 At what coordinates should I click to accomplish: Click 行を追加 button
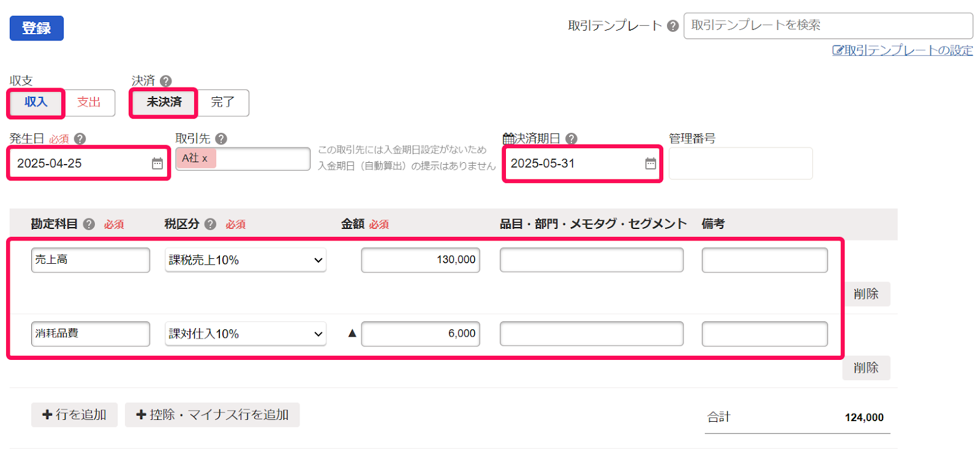coord(74,415)
